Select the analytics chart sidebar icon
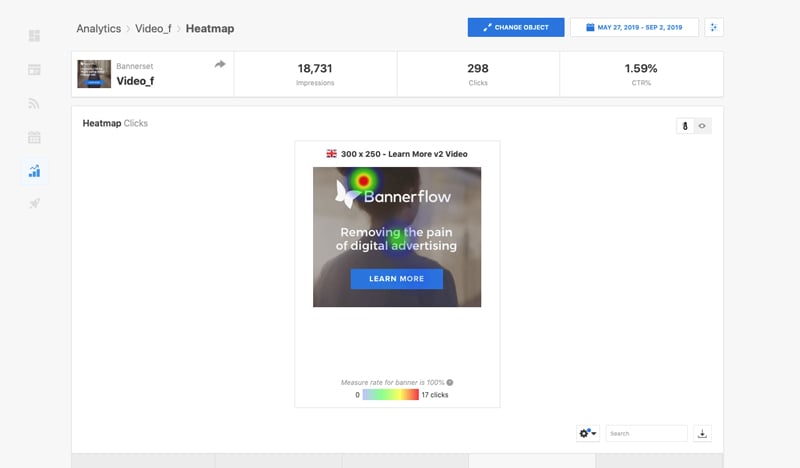 pyautogui.click(x=34, y=171)
